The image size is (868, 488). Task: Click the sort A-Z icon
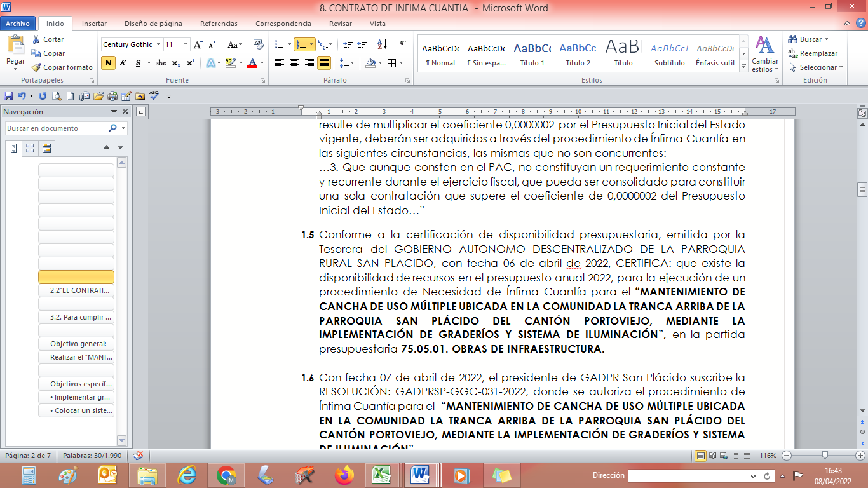(382, 44)
